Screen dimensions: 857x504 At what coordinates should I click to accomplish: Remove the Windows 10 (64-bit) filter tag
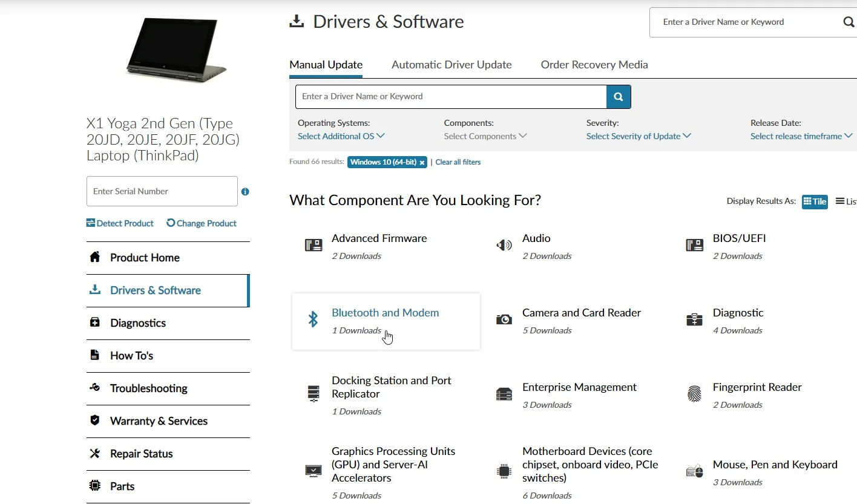click(422, 162)
